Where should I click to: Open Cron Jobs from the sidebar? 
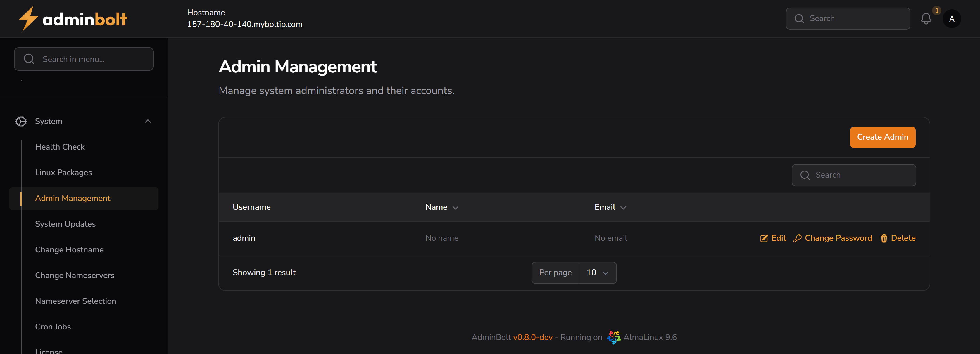[53, 326]
